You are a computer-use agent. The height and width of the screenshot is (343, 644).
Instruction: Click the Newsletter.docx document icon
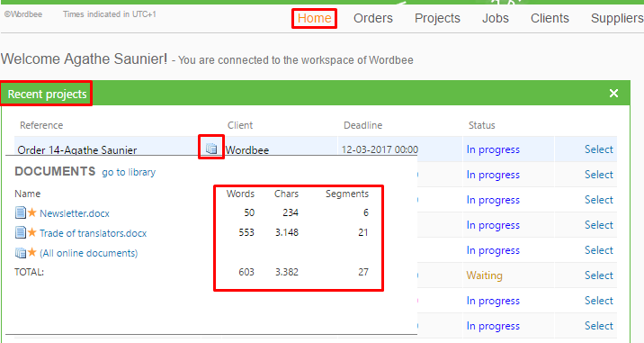click(x=20, y=212)
